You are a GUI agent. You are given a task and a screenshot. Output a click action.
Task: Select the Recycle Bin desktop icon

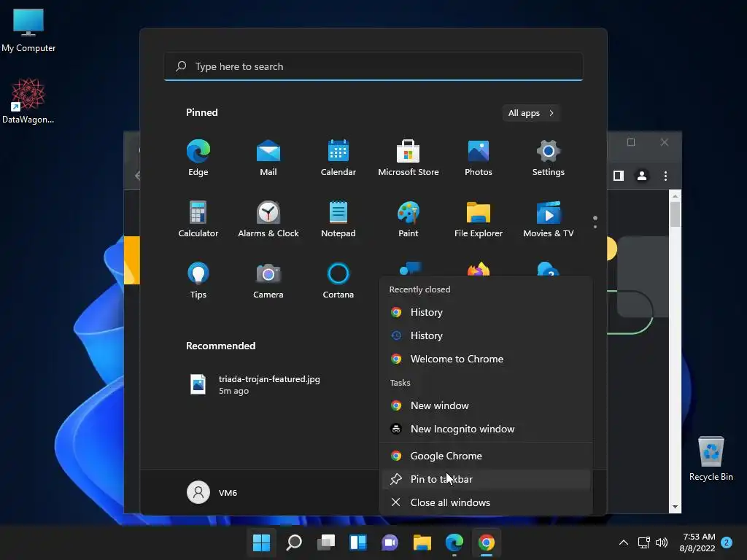point(711,459)
